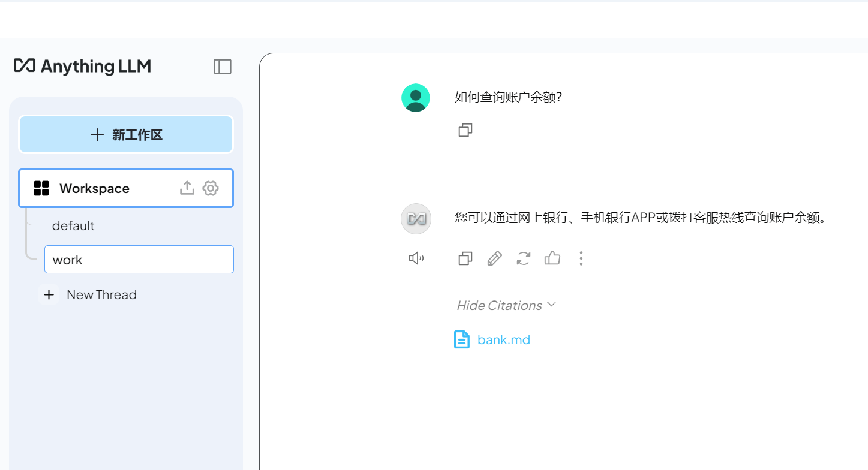Collapse citations via Hide Citations
Screen dimensions: 868x470
click(506, 305)
